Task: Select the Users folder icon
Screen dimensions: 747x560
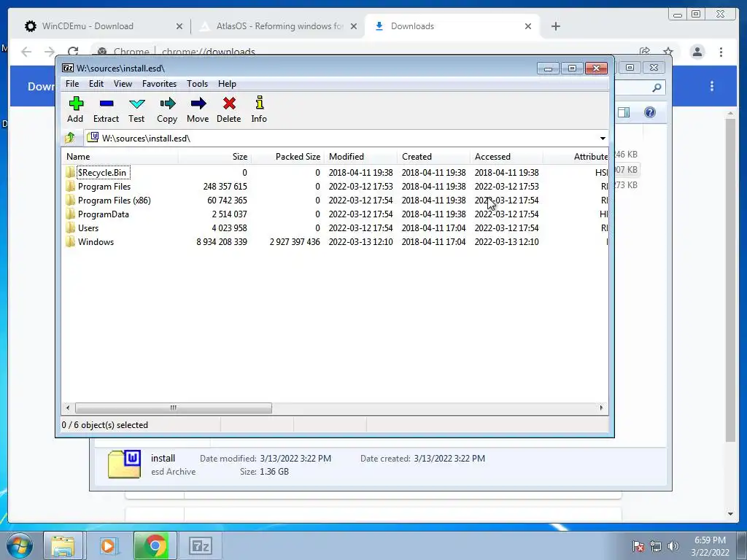Action: pyautogui.click(x=70, y=227)
